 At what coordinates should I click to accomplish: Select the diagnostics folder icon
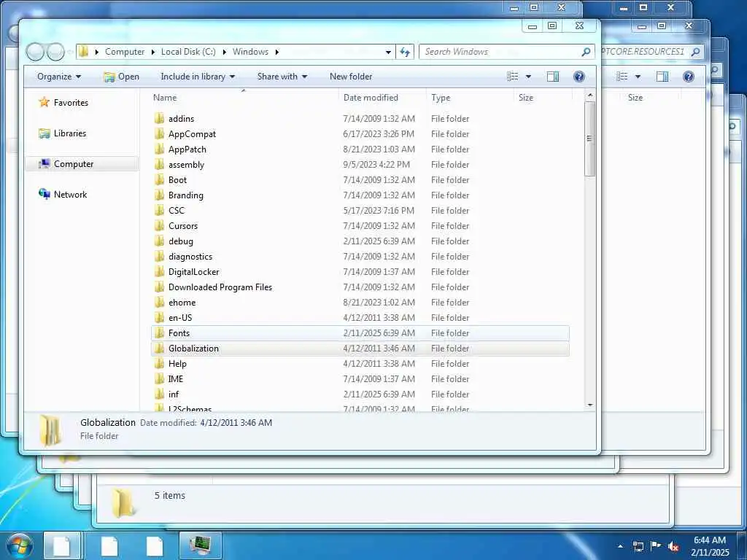pyautogui.click(x=160, y=256)
